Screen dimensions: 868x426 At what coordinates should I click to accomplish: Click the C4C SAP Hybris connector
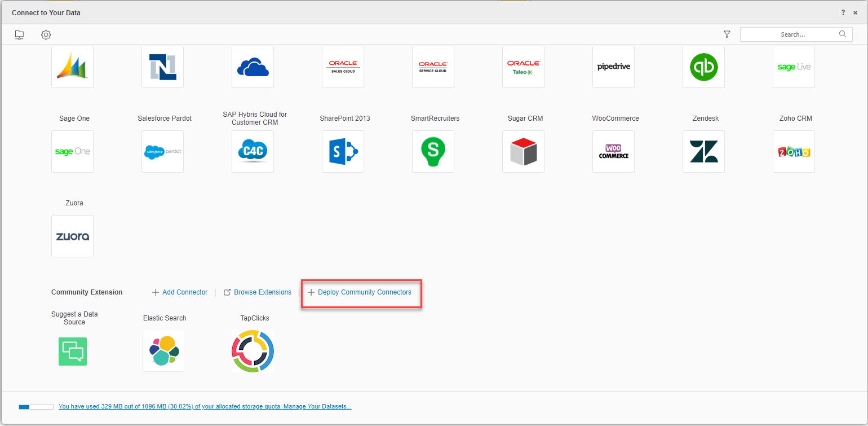pos(253,151)
